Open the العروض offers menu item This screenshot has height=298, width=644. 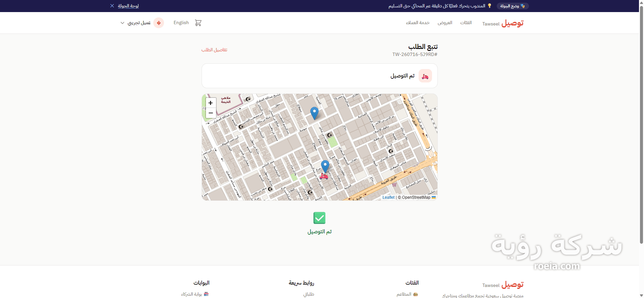pos(445,23)
